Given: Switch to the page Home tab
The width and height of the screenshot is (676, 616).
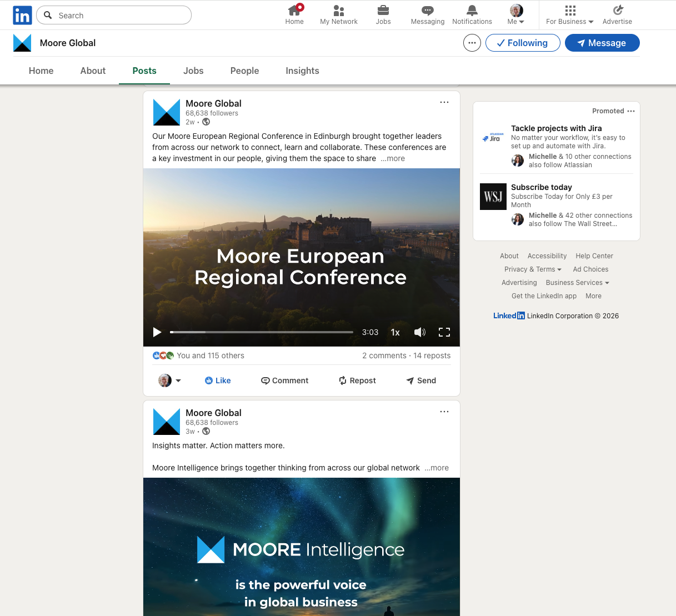Looking at the screenshot, I should click(x=41, y=71).
